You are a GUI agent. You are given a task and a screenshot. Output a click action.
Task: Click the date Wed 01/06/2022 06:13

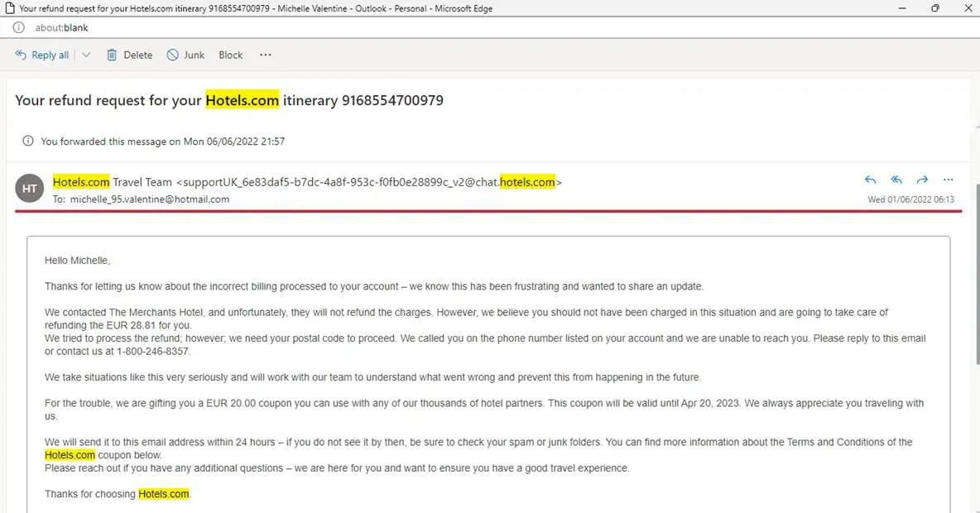(910, 199)
